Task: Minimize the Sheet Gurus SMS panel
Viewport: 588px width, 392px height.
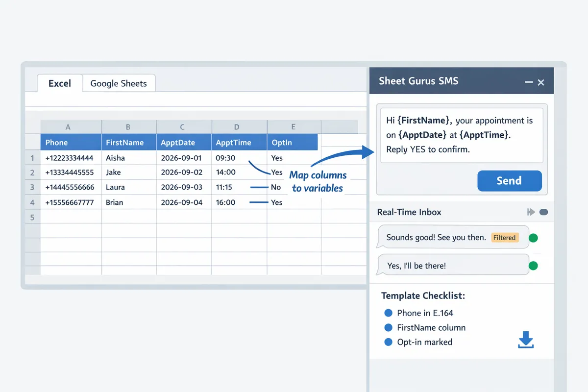Action: 529,82
